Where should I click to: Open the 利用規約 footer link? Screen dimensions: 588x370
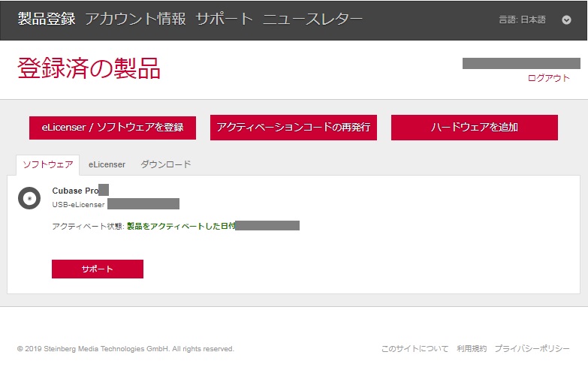(x=472, y=349)
